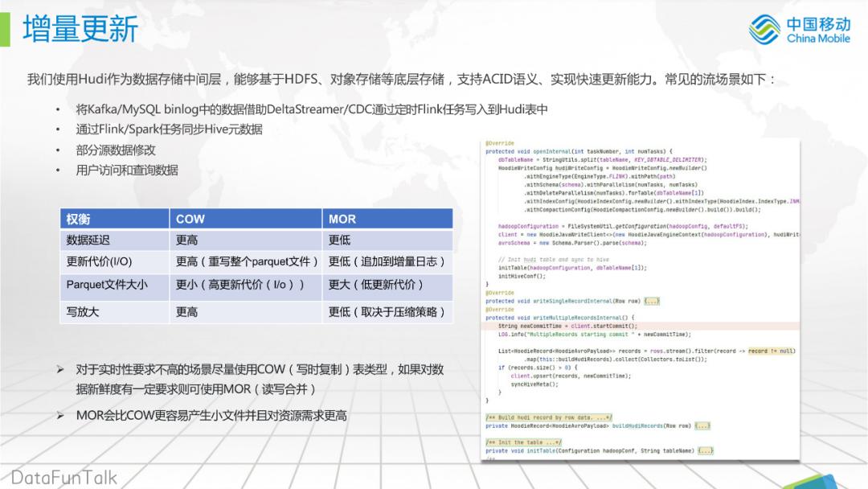The image size is (868, 489).
Task: Click the highlighted newCommitTime line
Action: click(563, 326)
